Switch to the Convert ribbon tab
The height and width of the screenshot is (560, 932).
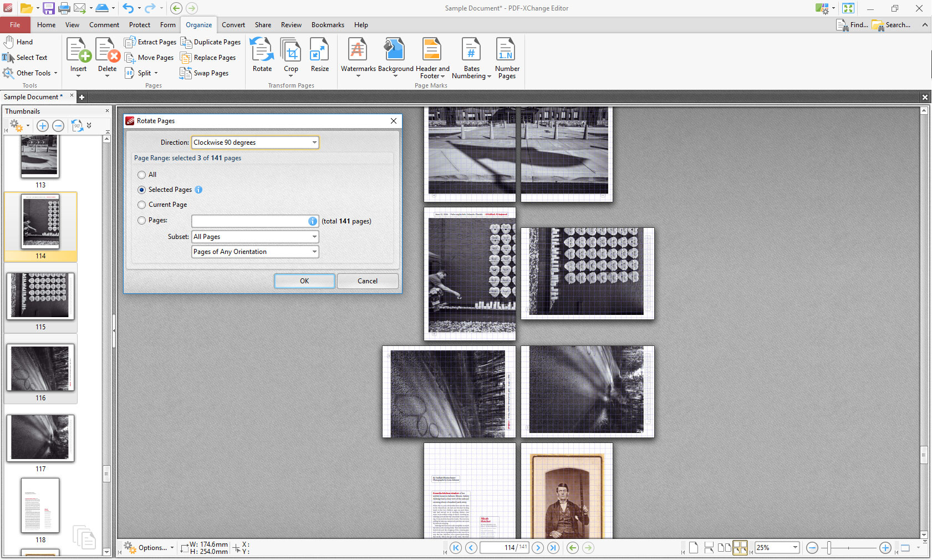click(233, 24)
